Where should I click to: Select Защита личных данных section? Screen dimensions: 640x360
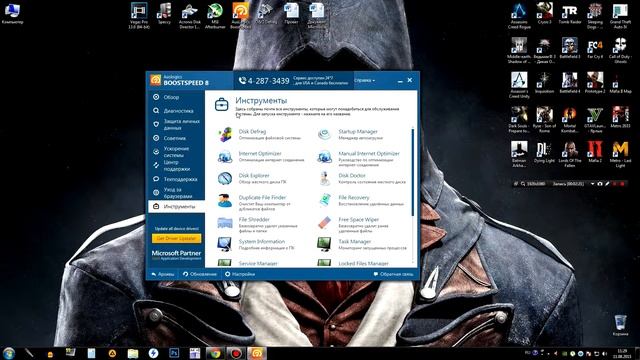(176, 124)
